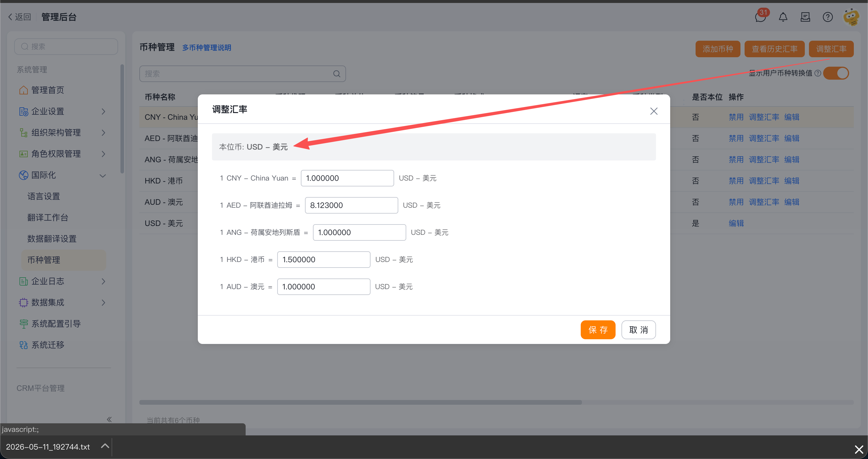Viewport: 868px width, 459px height.
Task: Click 调整汇率 link in ANG row
Action: point(763,159)
